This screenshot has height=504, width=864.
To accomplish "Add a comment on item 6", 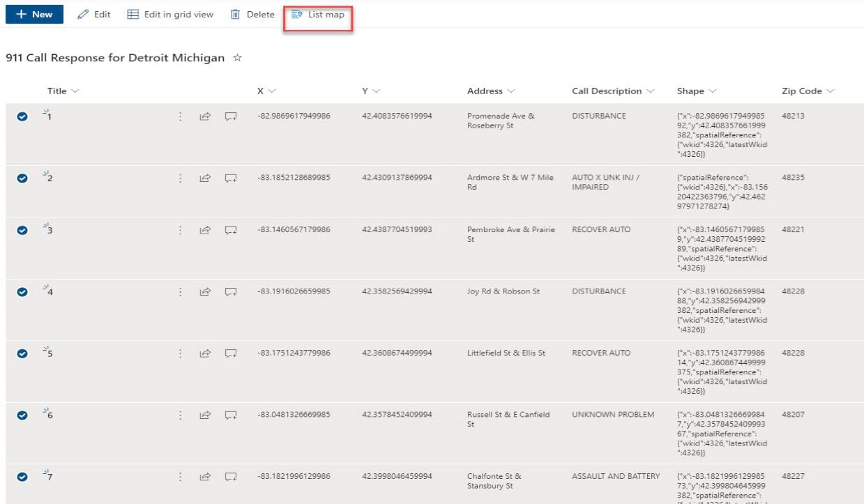I will 231,415.
